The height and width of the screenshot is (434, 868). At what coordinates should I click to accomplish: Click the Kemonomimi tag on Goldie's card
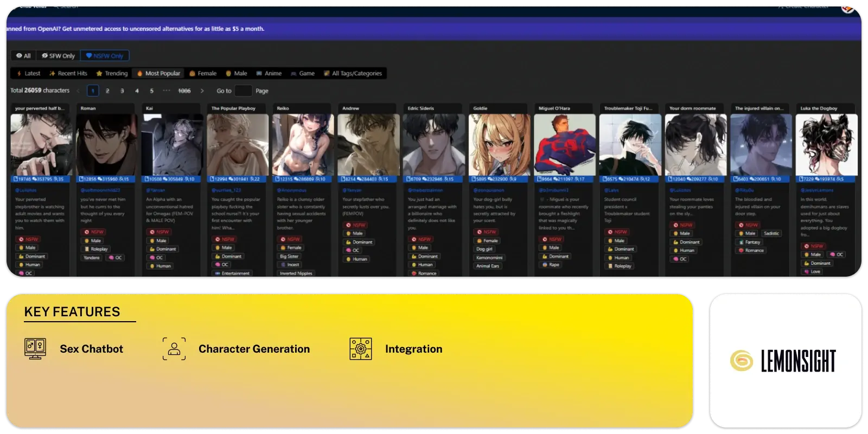[489, 258]
